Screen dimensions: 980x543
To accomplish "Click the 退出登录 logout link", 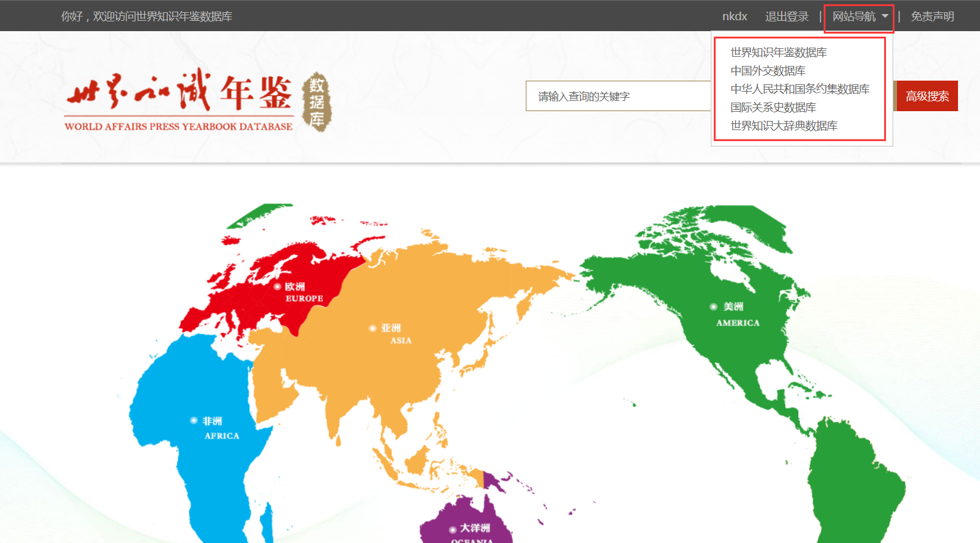I will point(786,16).
